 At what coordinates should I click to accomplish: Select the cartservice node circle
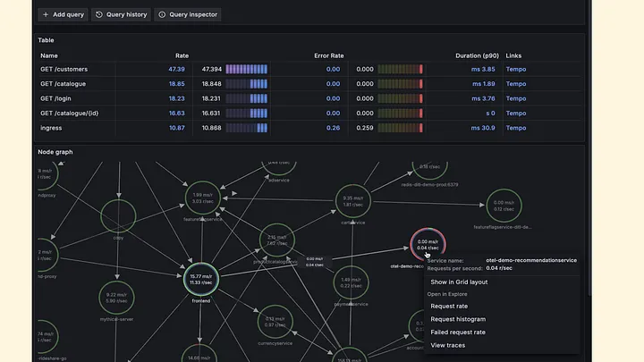point(352,201)
